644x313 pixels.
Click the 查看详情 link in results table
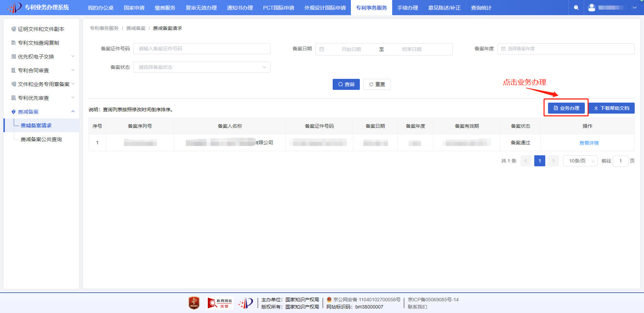pos(589,143)
